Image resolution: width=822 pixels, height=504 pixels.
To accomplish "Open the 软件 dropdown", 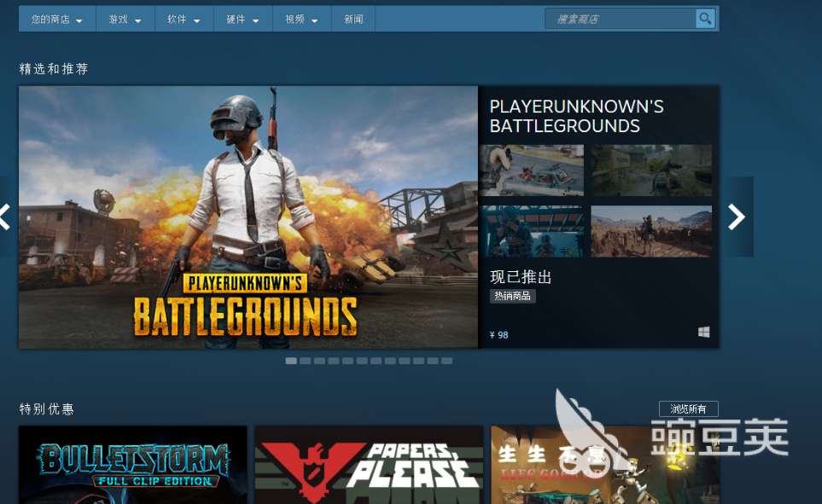I will 184,20.
